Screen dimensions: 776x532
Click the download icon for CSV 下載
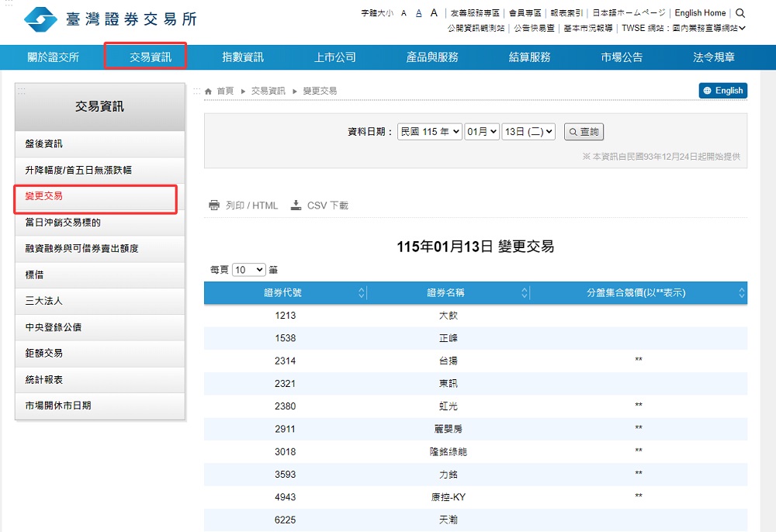296,205
